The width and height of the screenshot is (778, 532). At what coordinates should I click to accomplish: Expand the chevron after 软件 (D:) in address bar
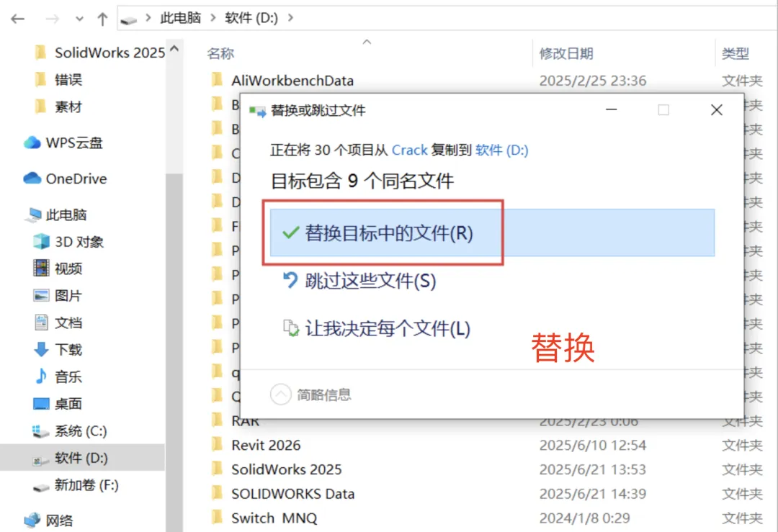(291, 18)
